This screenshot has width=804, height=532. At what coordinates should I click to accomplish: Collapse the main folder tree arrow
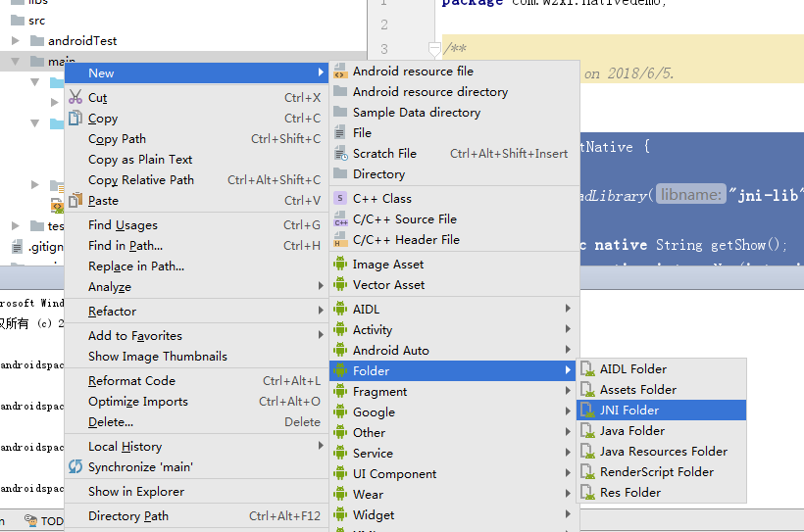click(16, 62)
